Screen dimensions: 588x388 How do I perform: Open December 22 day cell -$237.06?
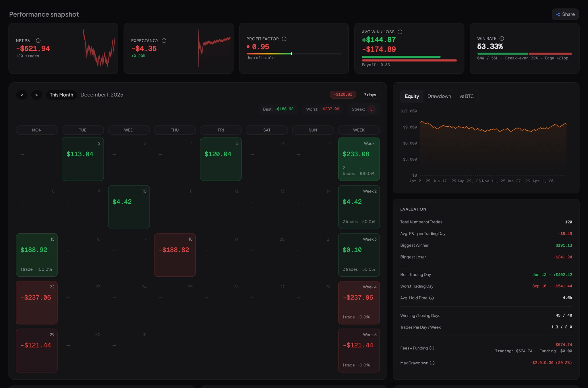(x=37, y=303)
